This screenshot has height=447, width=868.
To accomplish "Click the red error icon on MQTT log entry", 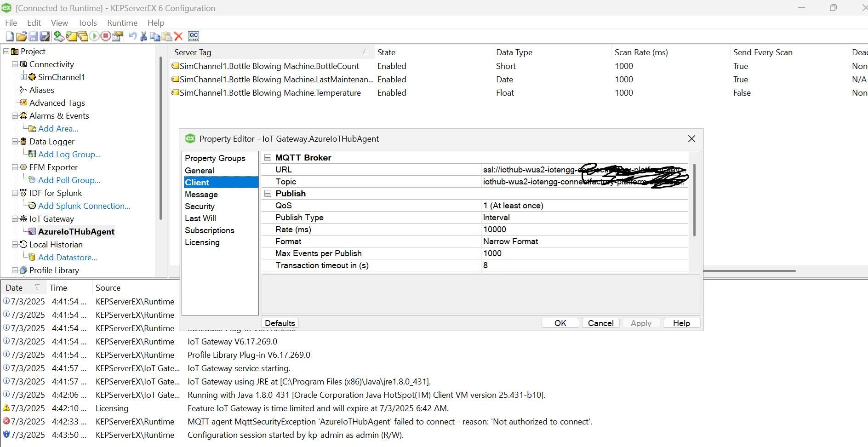I will click(6, 421).
